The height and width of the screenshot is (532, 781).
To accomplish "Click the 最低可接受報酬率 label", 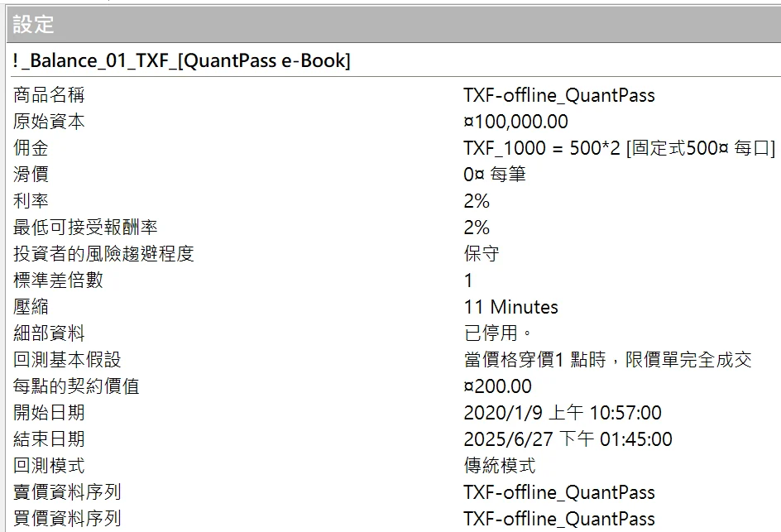I will coord(85,228).
